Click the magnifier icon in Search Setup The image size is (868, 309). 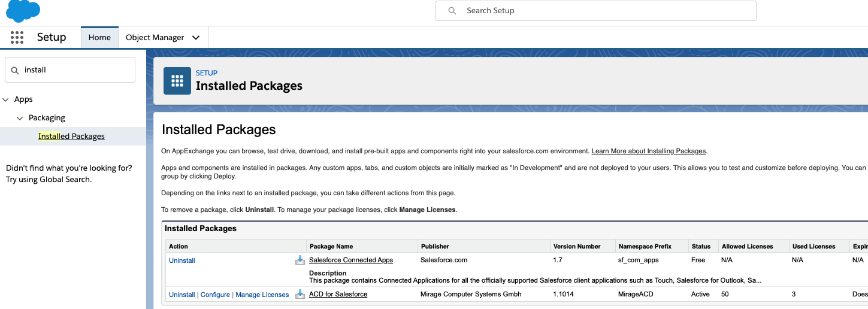click(x=453, y=11)
